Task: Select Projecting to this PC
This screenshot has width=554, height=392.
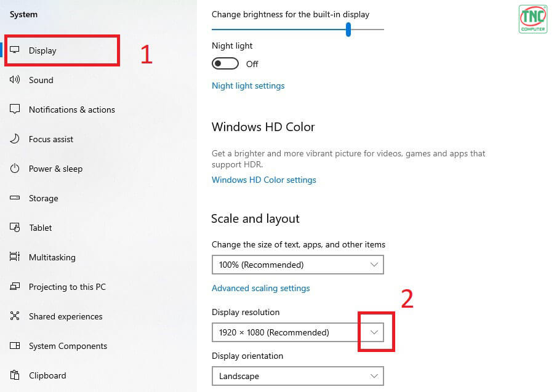Action: tap(67, 287)
